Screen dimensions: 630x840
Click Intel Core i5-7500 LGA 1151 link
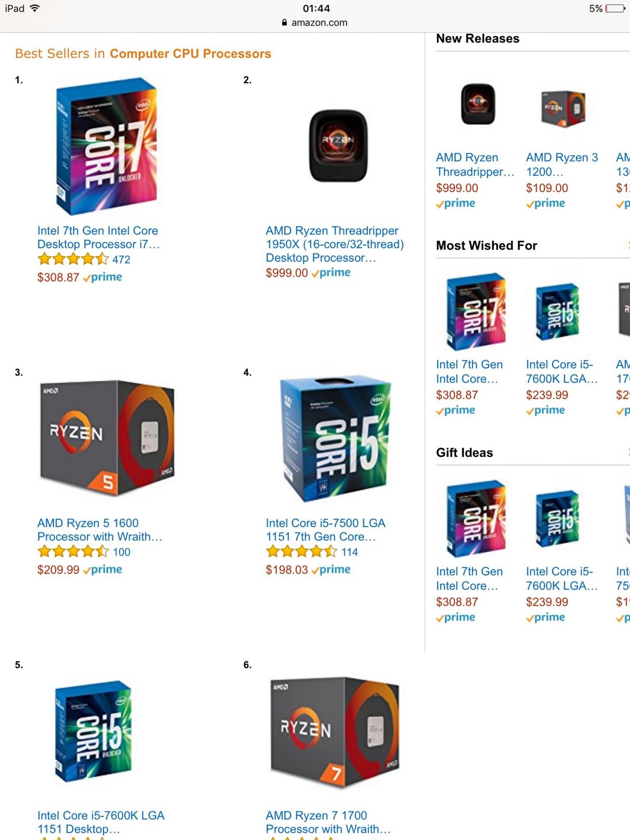coord(325,530)
